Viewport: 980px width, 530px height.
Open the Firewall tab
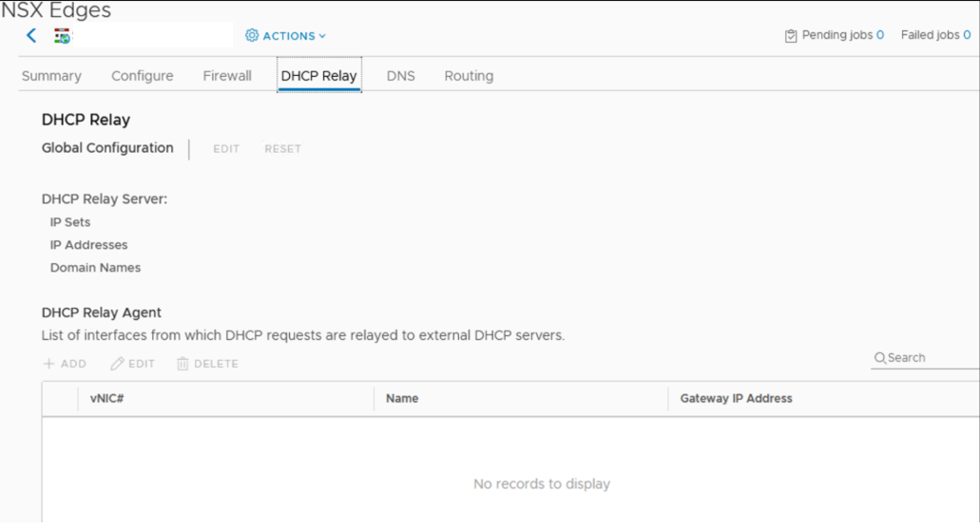pyautogui.click(x=227, y=76)
